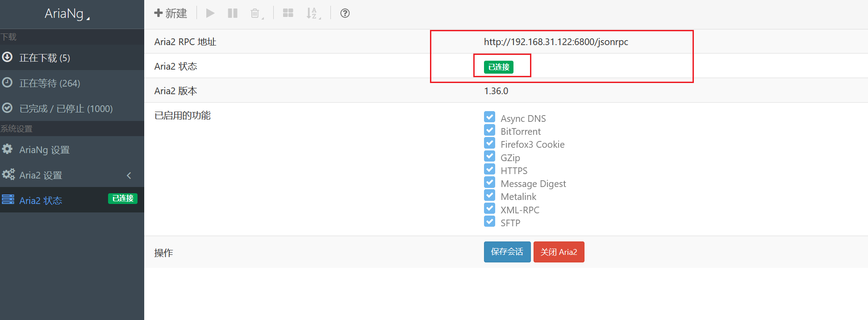Open 已完成 / 已停止 (1000) list
The width and height of the screenshot is (868, 320).
click(72, 108)
